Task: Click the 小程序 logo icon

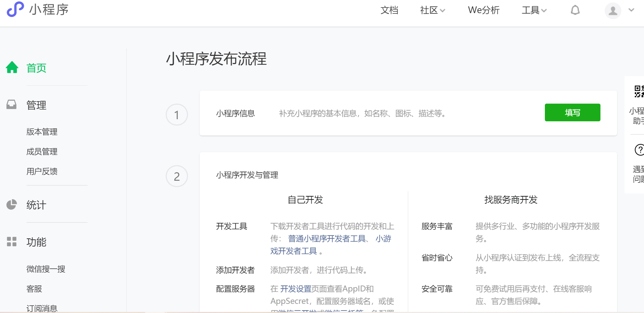Action: coord(15,9)
